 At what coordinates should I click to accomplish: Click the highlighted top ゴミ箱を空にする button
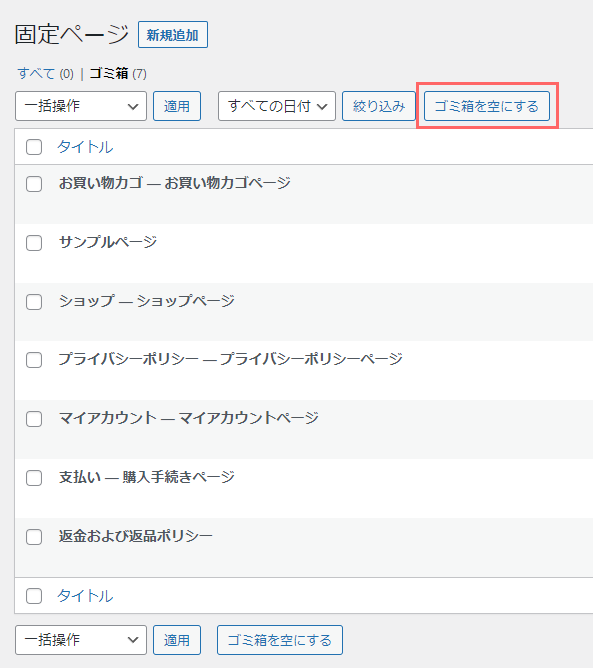[x=486, y=106]
